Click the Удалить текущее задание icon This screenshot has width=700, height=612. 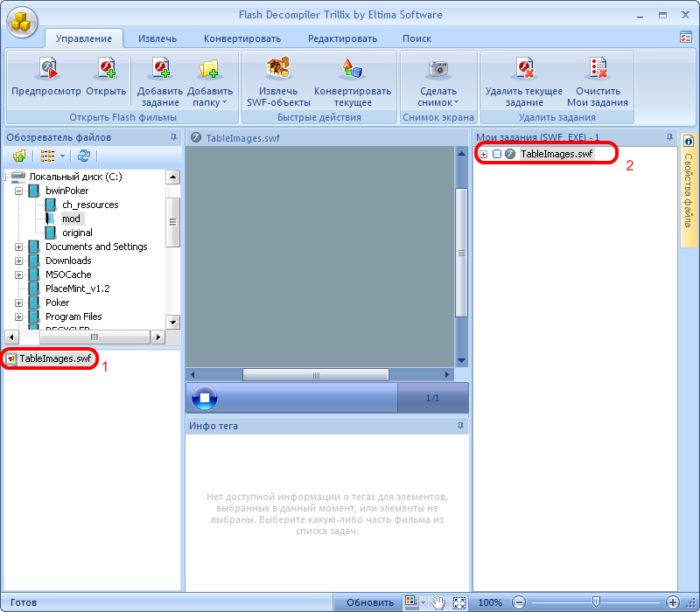[524, 68]
